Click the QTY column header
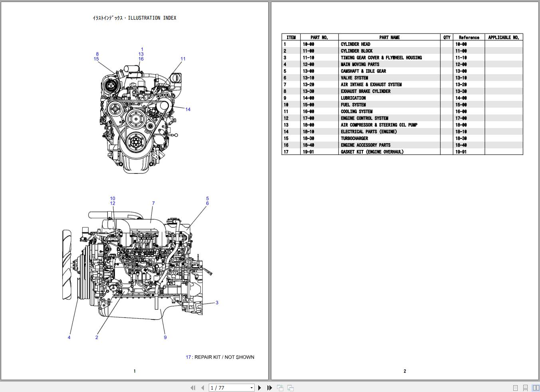This screenshot has width=540, height=392. pyautogui.click(x=447, y=37)
